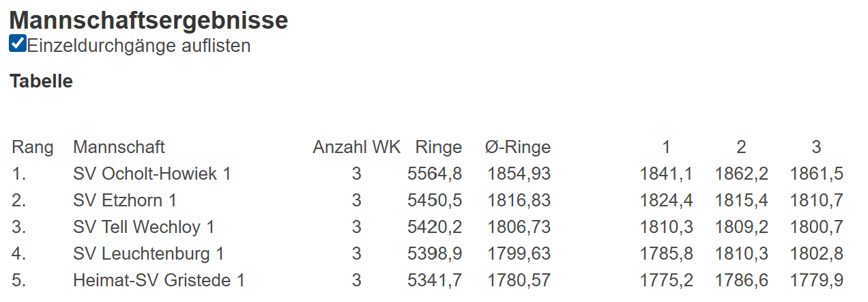Select team SV Ocholt-Howiek 1

[x=152, y=174]
